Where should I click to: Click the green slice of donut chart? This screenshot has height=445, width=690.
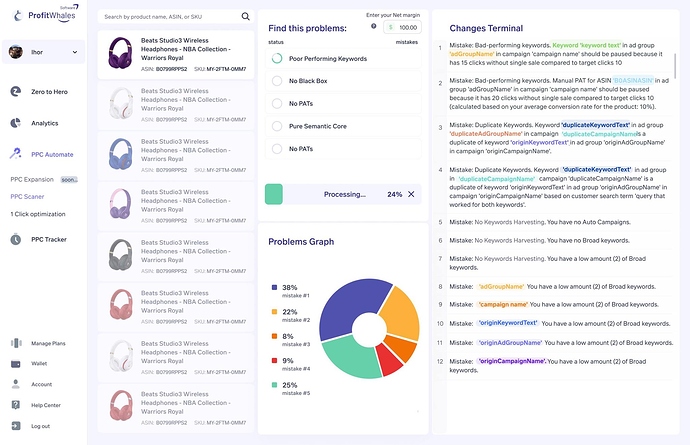tap(352, 359)
